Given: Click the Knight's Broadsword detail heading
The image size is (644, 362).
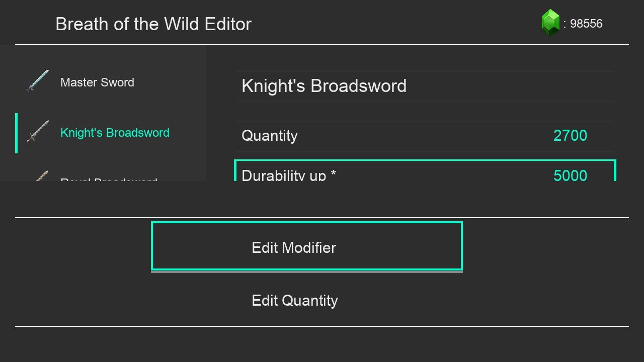Looking at the screenshot, I should click(324, 86).
